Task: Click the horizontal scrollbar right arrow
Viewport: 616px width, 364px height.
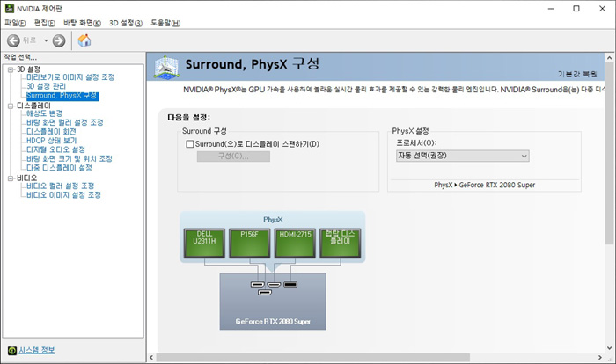Action: click(x=600, y=357)
